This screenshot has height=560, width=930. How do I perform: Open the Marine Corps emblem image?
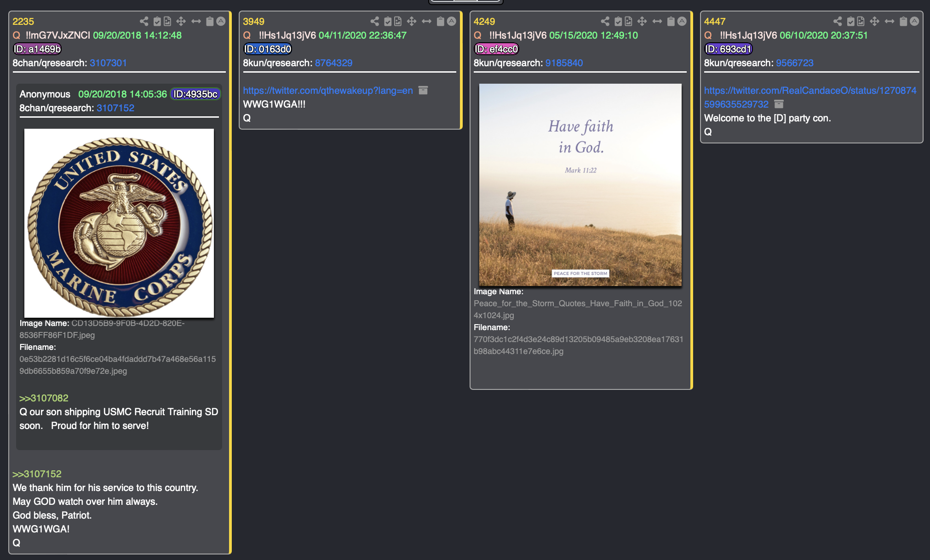pos(119,223)
